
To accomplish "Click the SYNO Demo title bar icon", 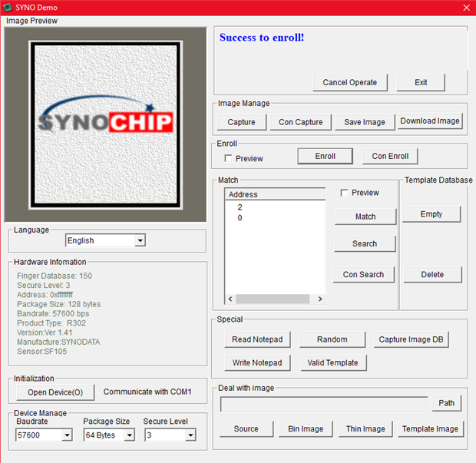I will coord(7,7).
